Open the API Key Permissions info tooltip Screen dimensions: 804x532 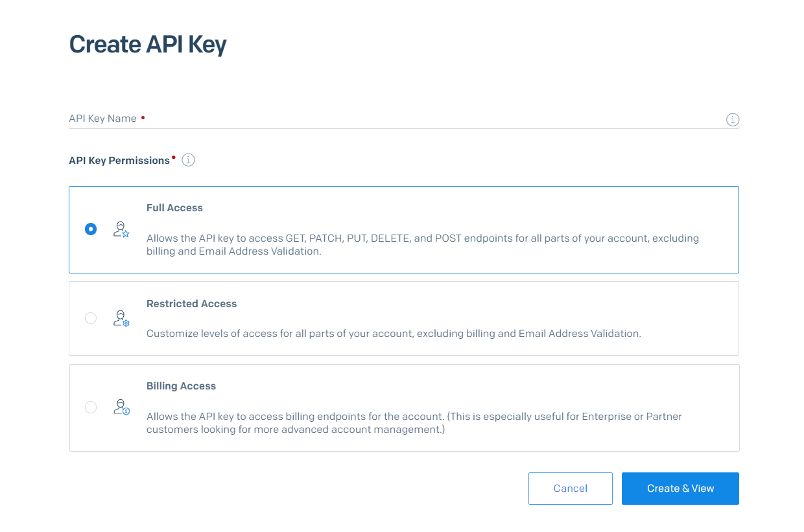[188, 159]
